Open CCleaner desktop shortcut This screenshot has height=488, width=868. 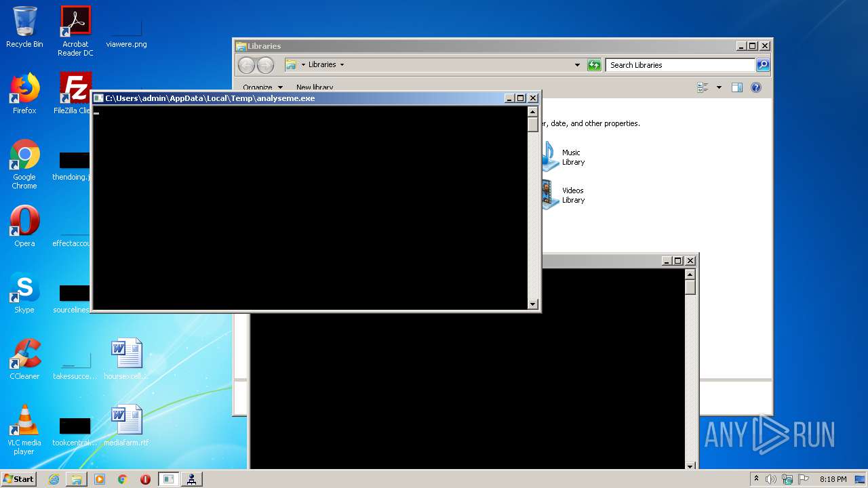(24, 359)
